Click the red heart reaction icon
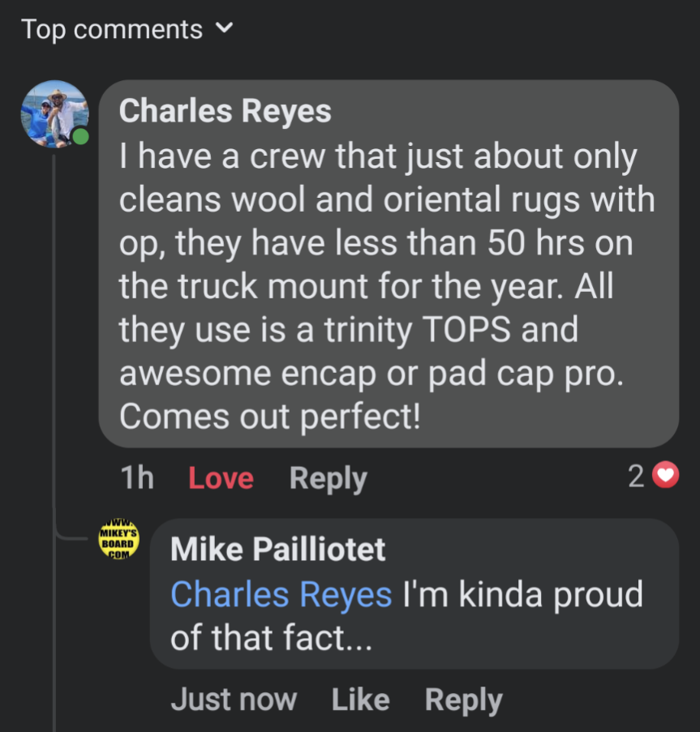The height and width of the screenshot is (732, 700). point(665,477)
